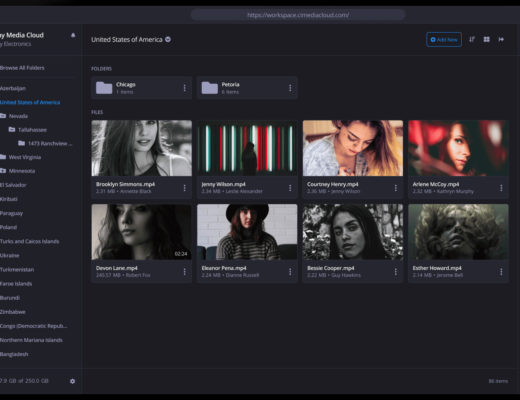Open options for Esther Howard.mp4
The height and width of the screenshot is (400, 520).
(x=501, y=272)
